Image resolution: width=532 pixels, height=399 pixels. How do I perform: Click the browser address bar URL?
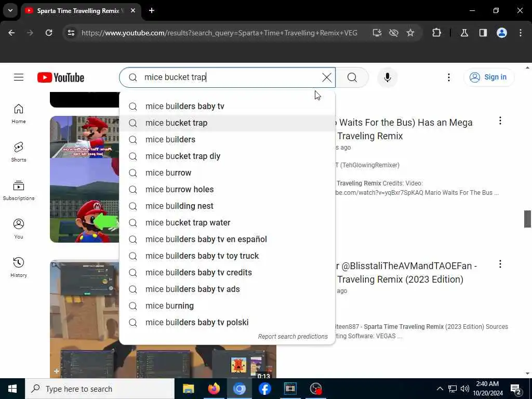pos(219,33)
